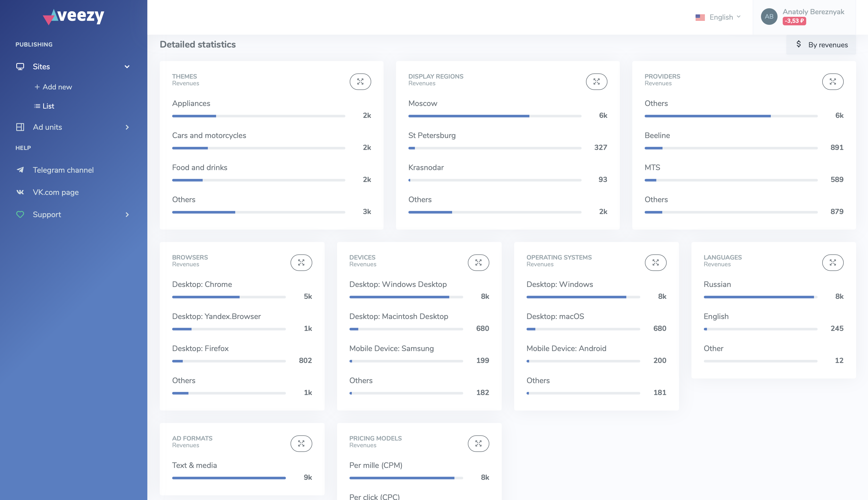
Task: Open the English language dropdown
Action: coord(718,17)
